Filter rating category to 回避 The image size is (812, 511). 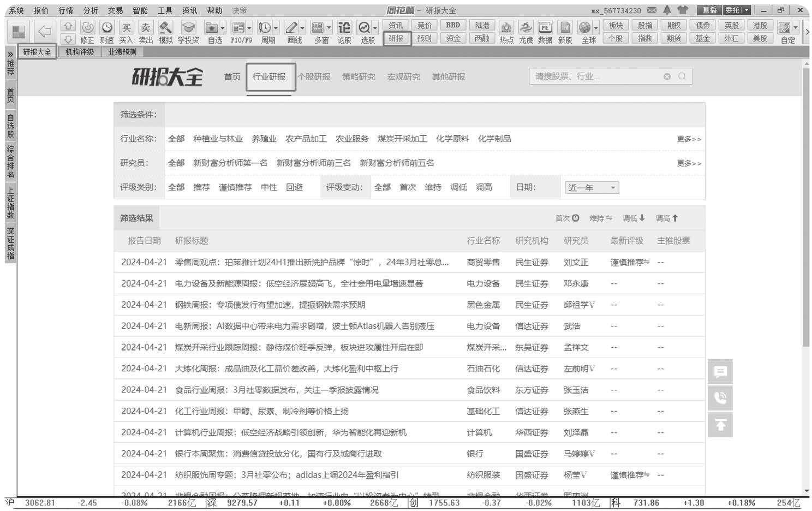pyautogui.click(x=295, y=187)
